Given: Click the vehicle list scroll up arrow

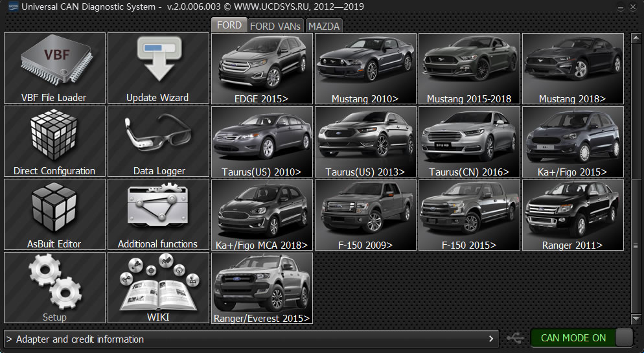Looking at the screenshot, I should [636, 39].
